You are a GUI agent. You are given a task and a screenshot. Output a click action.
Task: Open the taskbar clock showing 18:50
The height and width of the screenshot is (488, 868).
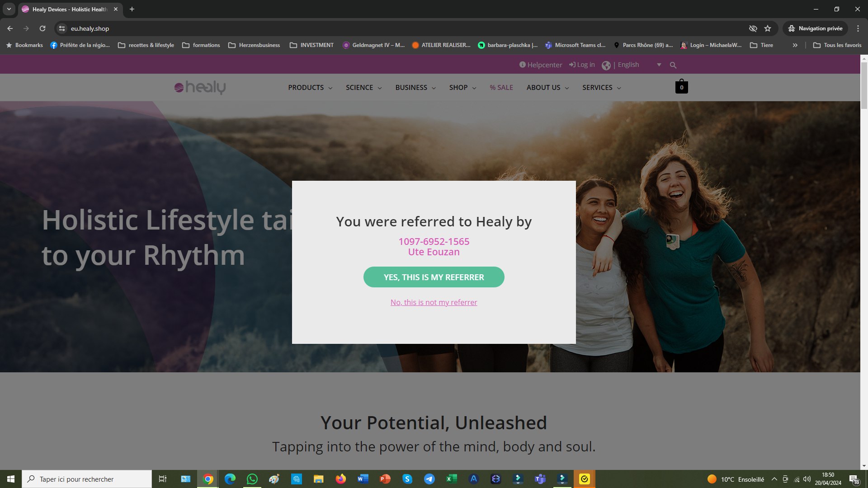[x=828, y=479]
